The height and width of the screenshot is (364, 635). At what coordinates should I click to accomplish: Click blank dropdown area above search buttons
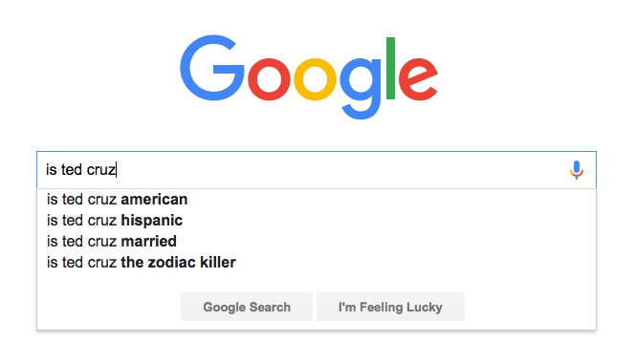317,282
